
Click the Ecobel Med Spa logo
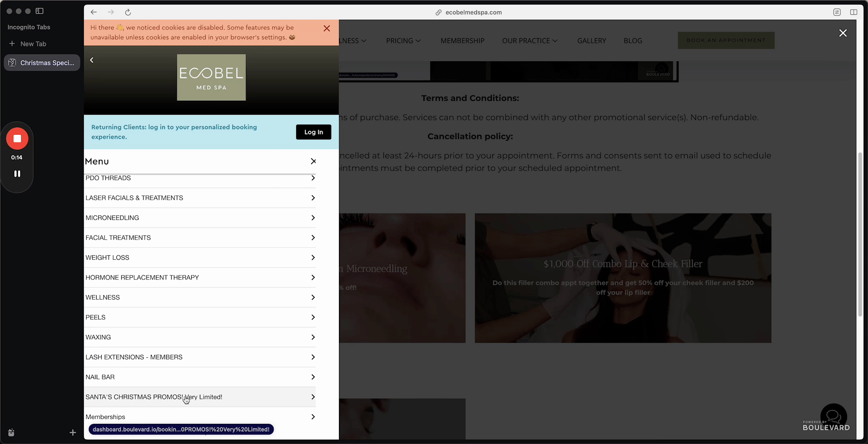pos(211,77)
